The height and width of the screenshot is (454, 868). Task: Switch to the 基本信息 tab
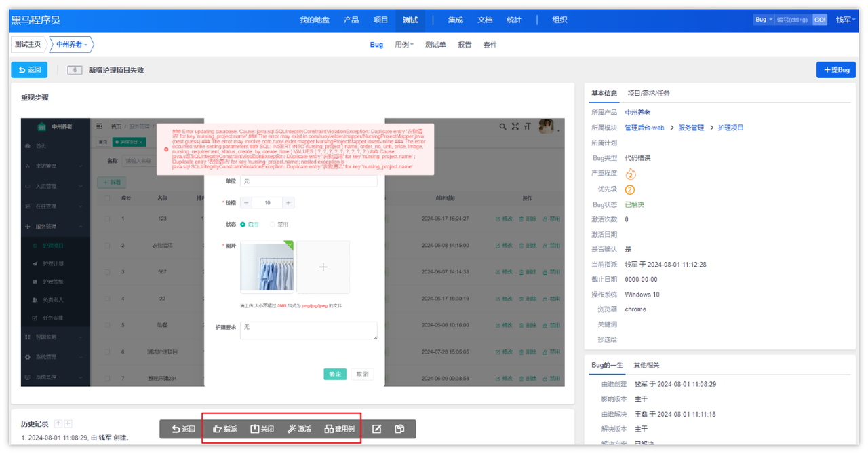pos(604,93)
